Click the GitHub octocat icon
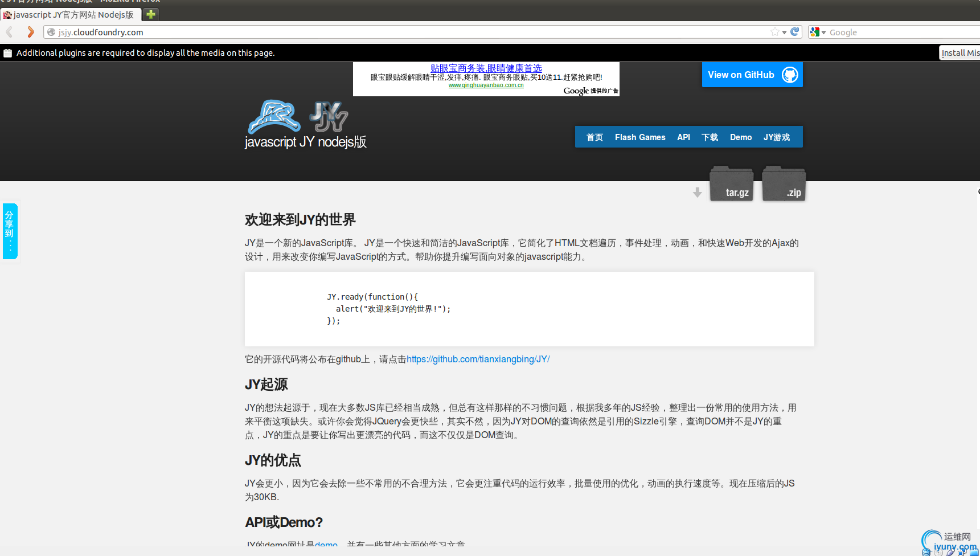980x556 pixels. [790, 75]
